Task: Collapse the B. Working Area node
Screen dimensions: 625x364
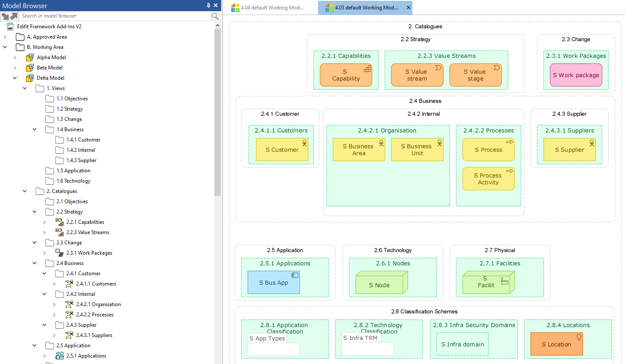Action: click(x=5, y=47)
